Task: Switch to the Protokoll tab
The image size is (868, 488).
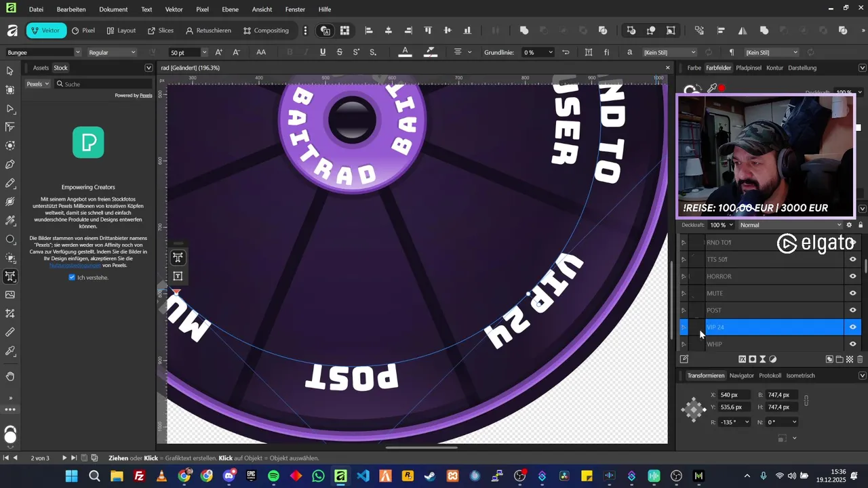Action: [x=770, y=375]
